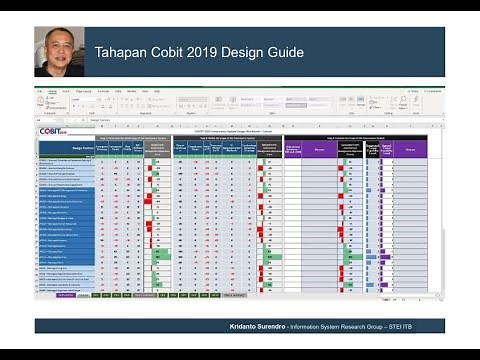Switch to the View ribbon tab
This screenshot has width=480, height=360.
pyautogui.click(x=145, y=91)
